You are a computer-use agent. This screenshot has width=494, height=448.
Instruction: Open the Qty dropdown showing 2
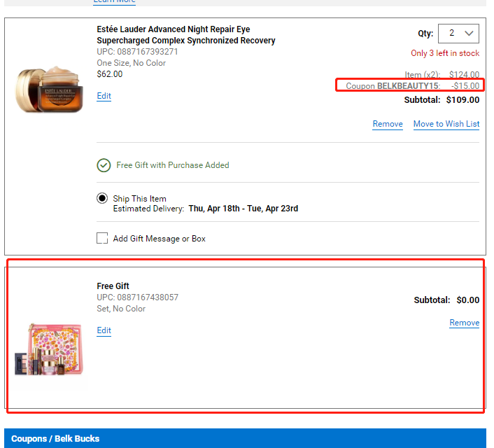pos(458,34)
